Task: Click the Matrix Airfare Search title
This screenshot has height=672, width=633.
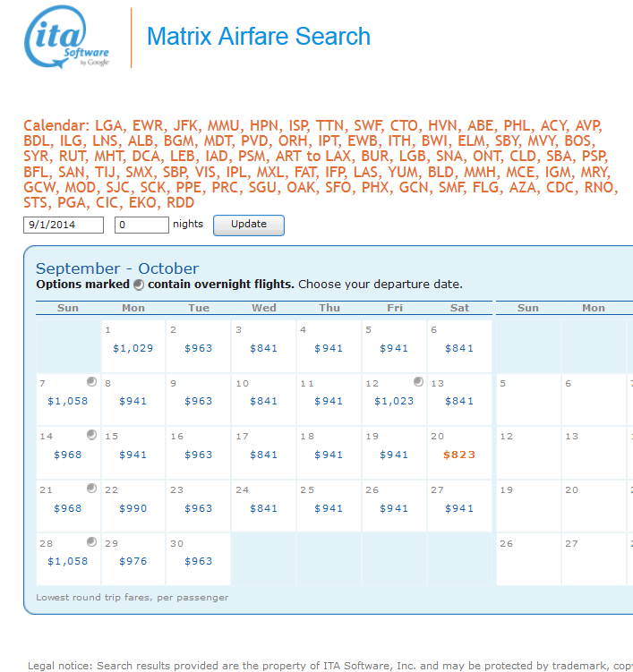Action: tap(258, 37)
